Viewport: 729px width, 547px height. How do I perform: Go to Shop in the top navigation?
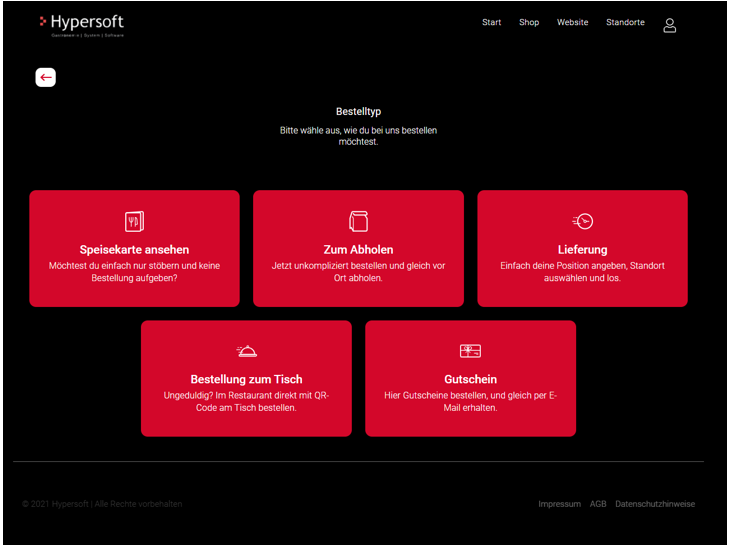click(x=529, y=23)
